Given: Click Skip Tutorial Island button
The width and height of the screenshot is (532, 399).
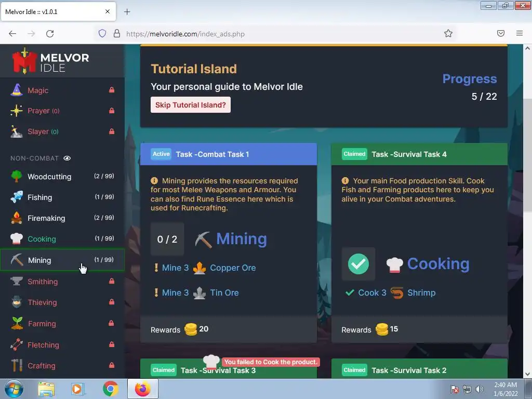Looking at the screenshot, I should point(190,105).
